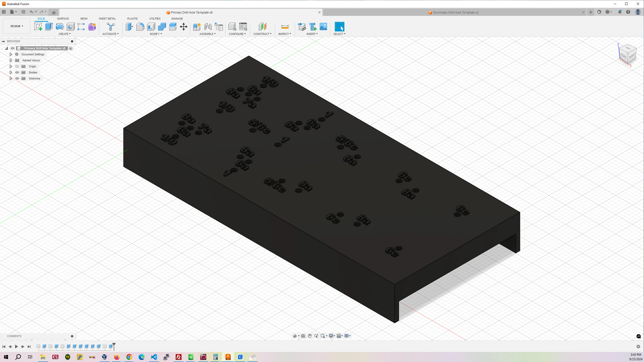The height and width of the screenshot is (362, 644).
Task: Open the DESIGN workspace dropdown
Action: pyautogui.click(x=17, y=26)
